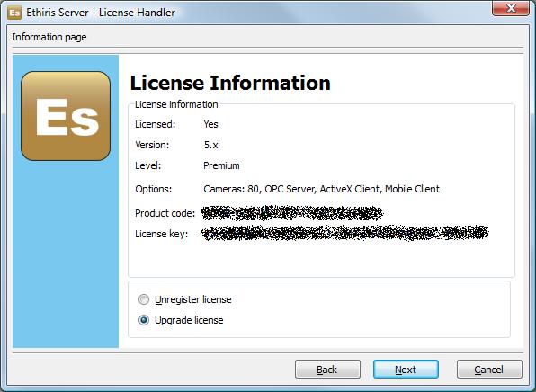
Task: Click the Level value 'Premium'
Action: coord(221,165)
